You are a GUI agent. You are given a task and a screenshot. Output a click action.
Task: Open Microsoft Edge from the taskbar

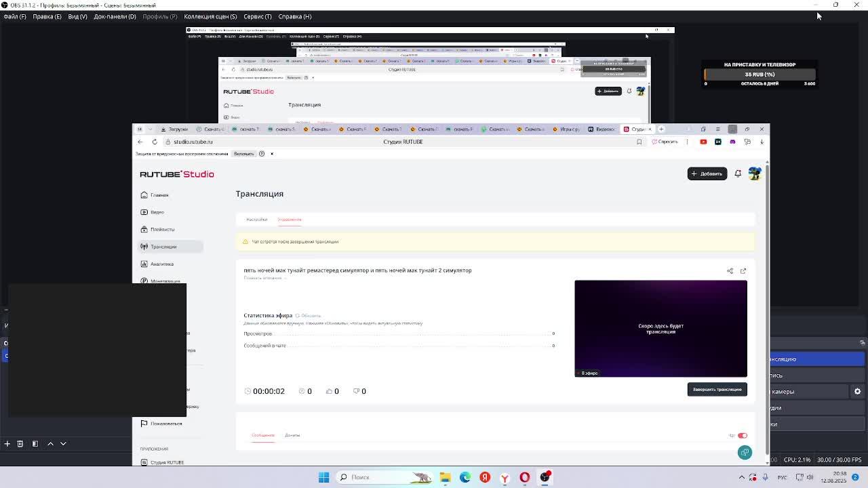tap(465, 477)
